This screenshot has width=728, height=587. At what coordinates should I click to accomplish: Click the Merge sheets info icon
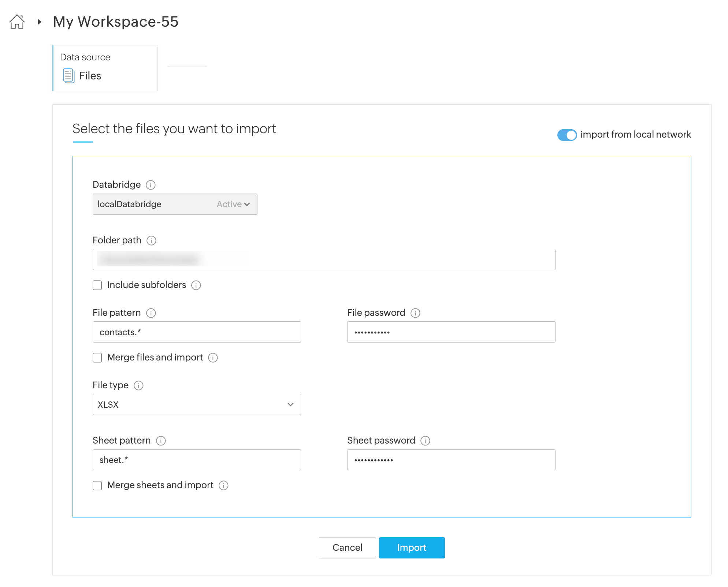click(223, 485)
